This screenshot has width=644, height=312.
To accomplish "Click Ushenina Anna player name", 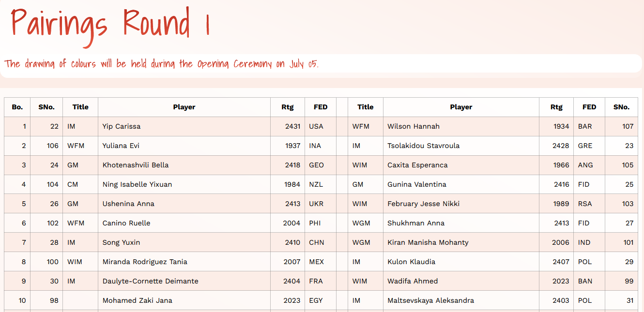I will [x=128, y=204].
